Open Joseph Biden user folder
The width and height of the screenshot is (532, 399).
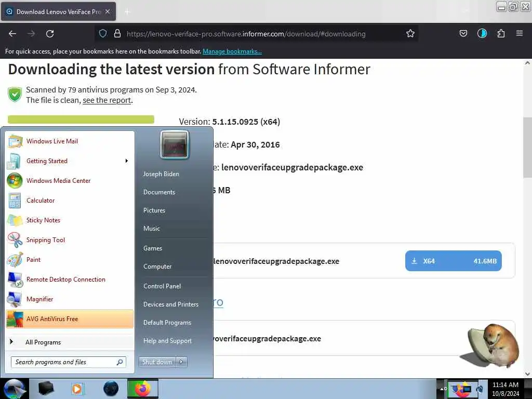click(161, 174)
